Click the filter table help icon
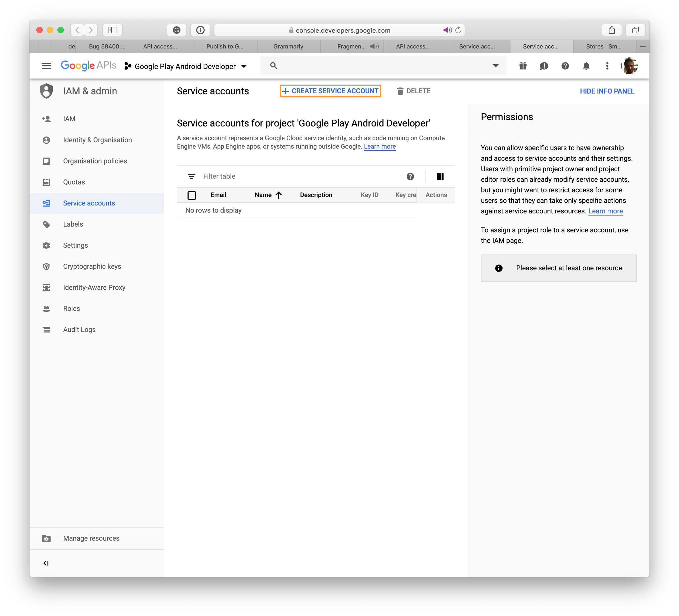Viewport: 679px width, 616px height. (410, 176)
